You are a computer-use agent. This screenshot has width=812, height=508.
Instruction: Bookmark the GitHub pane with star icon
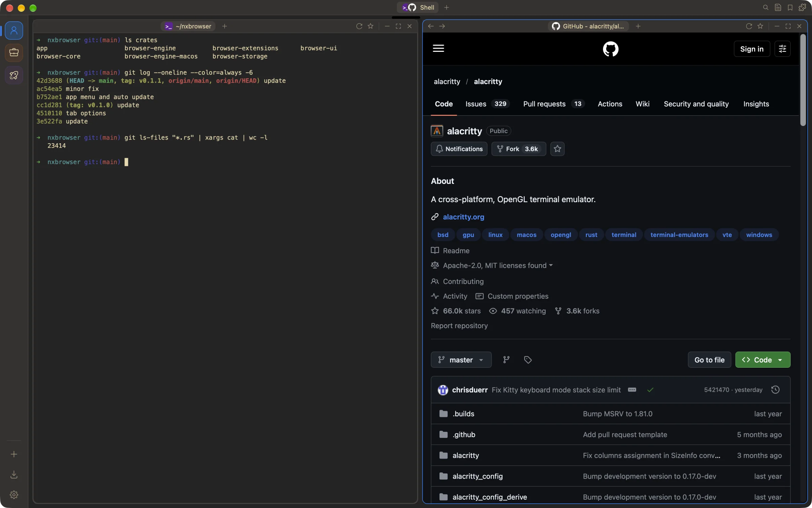click(x=760, y=26)
